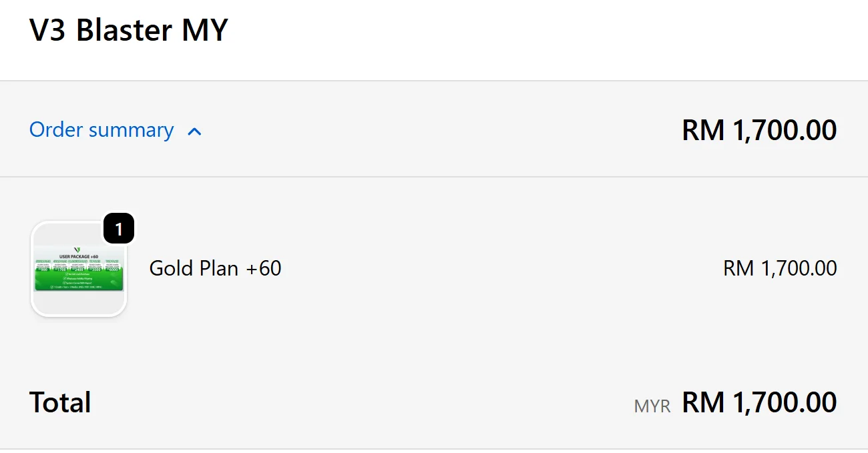Click the MYR currency code
This screenshot has height=453, width=868.
[x=652, y=406]
